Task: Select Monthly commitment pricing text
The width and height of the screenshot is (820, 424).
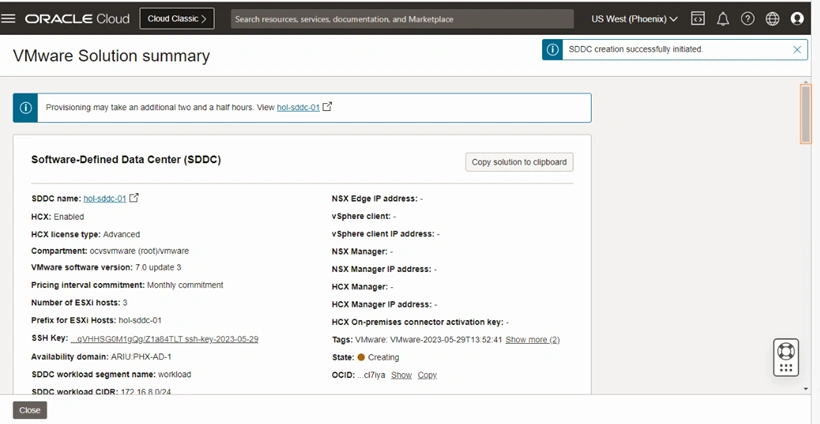Action: [x=185, y=285]
